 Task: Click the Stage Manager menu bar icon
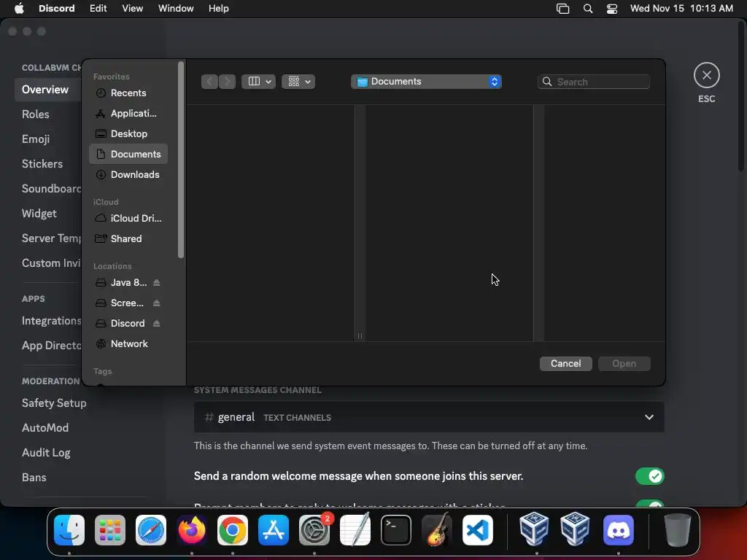point(562,9)
